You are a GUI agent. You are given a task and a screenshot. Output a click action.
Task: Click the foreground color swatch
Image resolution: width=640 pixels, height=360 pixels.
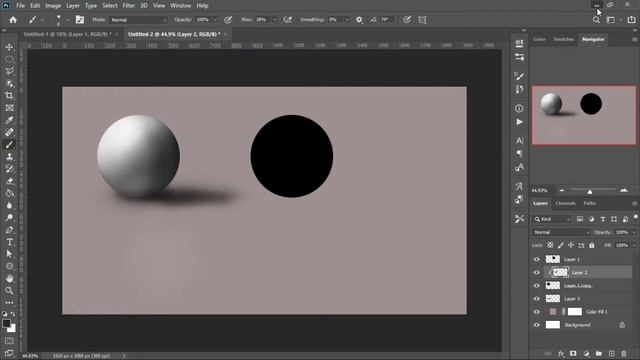(6, 323)
